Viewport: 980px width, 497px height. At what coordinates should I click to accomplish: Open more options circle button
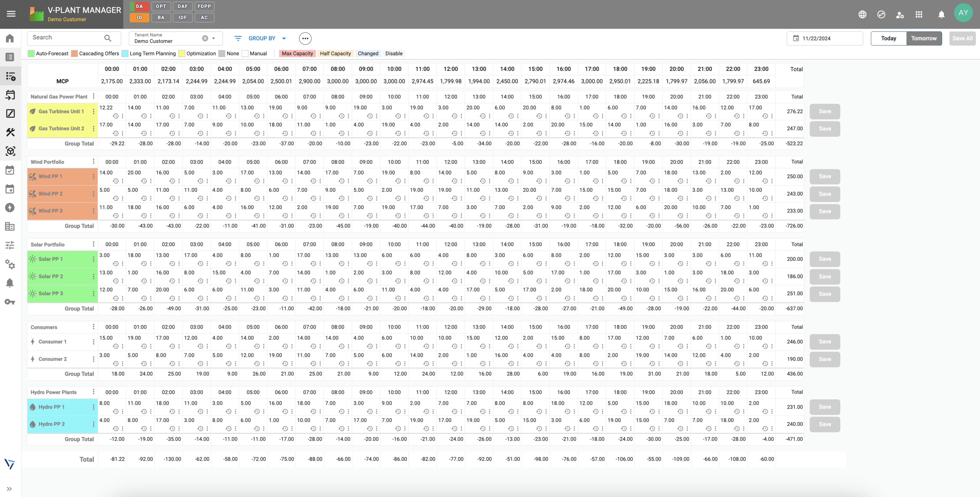(305, 38)
